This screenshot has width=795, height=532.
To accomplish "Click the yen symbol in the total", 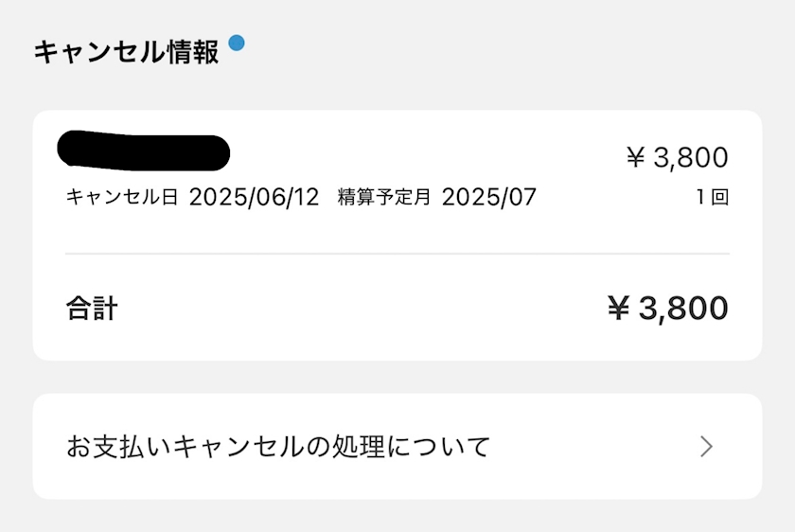I will [619, 309].
